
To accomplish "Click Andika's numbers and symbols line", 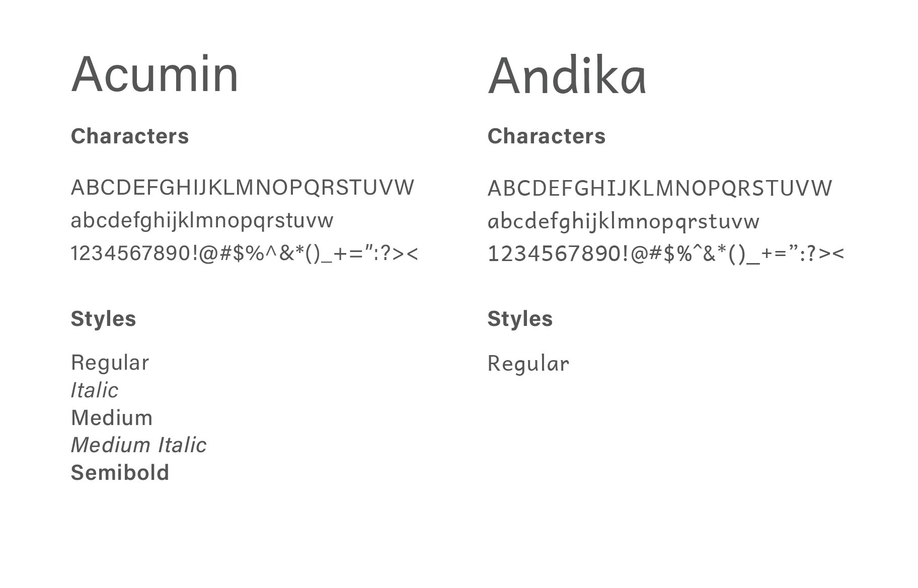I will [x=665, y=254].
